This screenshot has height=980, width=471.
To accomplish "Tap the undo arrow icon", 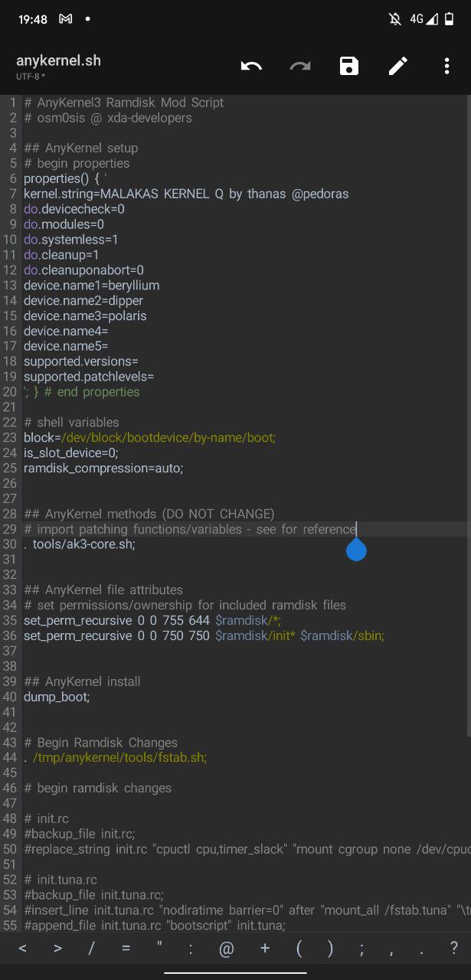I will click(x=251, y=67).
